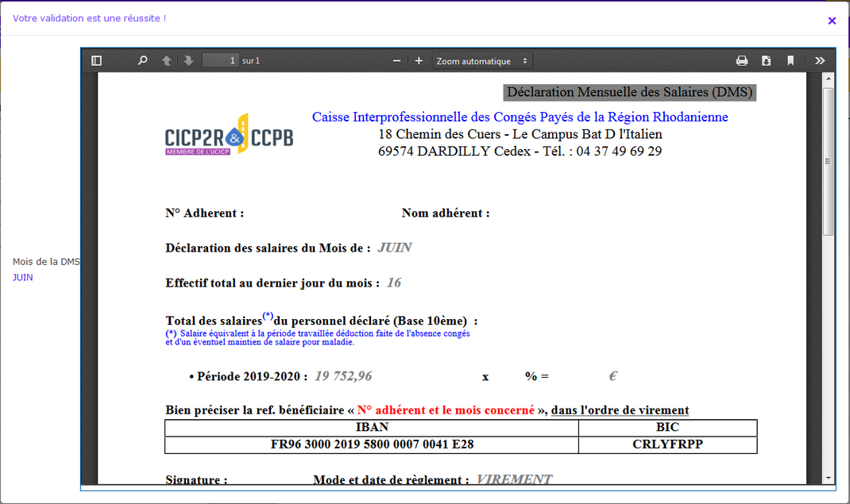This screenshot has width=850, height=504.
Task: Download the PDF document
Action: click(766, 60)
